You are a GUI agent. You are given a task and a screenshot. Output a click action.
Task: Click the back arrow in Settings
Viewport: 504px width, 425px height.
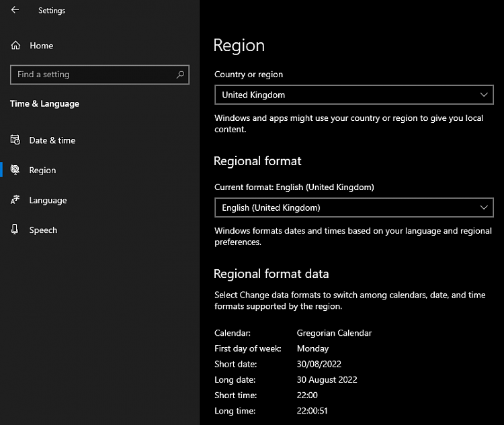[15, 10]
